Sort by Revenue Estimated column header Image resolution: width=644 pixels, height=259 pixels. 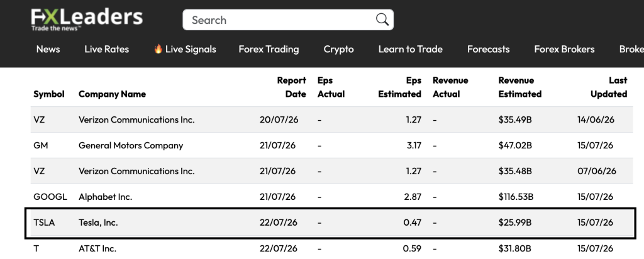pos(520,87)
